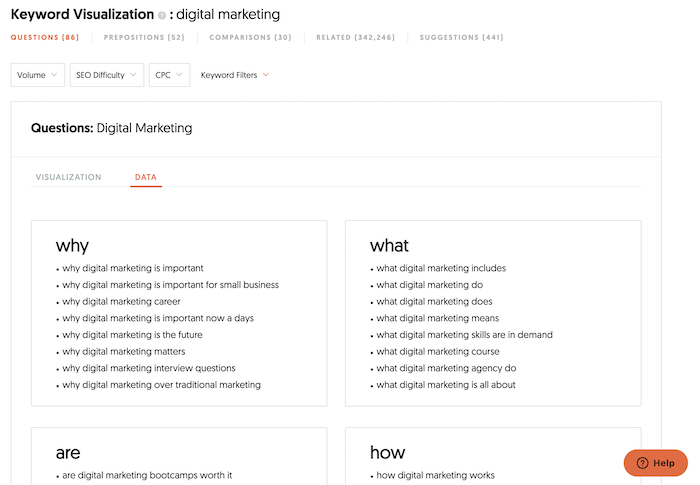The image size is (700, 485).
Task: Select 'what digital marketing includes' keyword
Action: pos(441,268)
